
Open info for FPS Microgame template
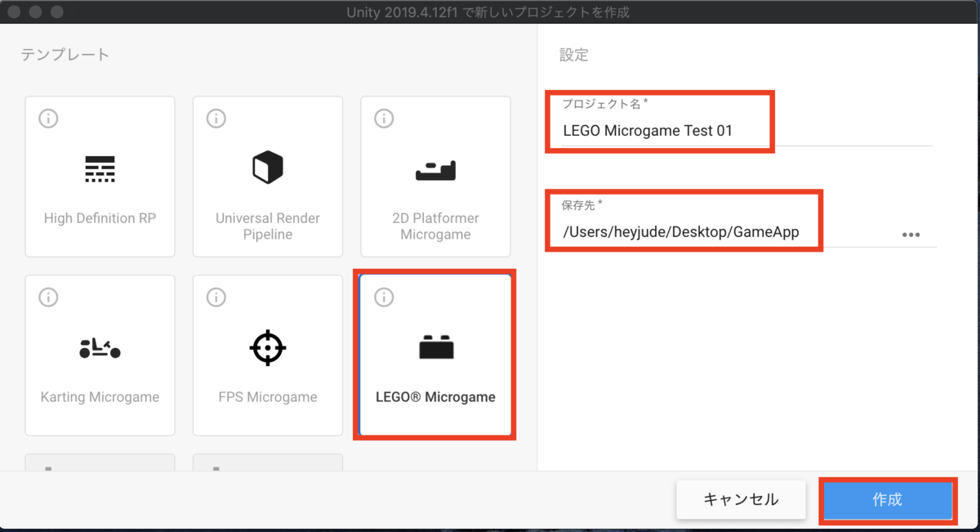click(216, 297)
